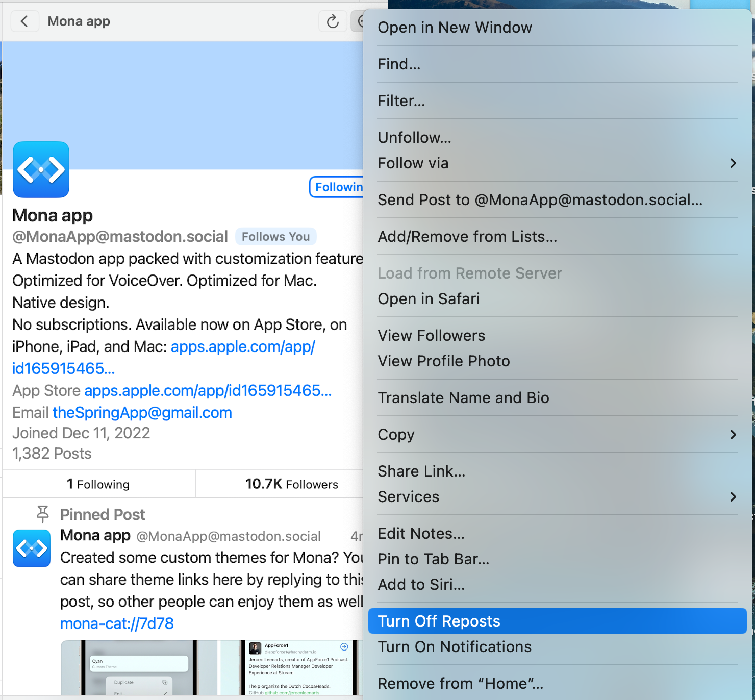Expand the Copy submenu
Viewport: 755px width, 700px height.
coord(558,435)
